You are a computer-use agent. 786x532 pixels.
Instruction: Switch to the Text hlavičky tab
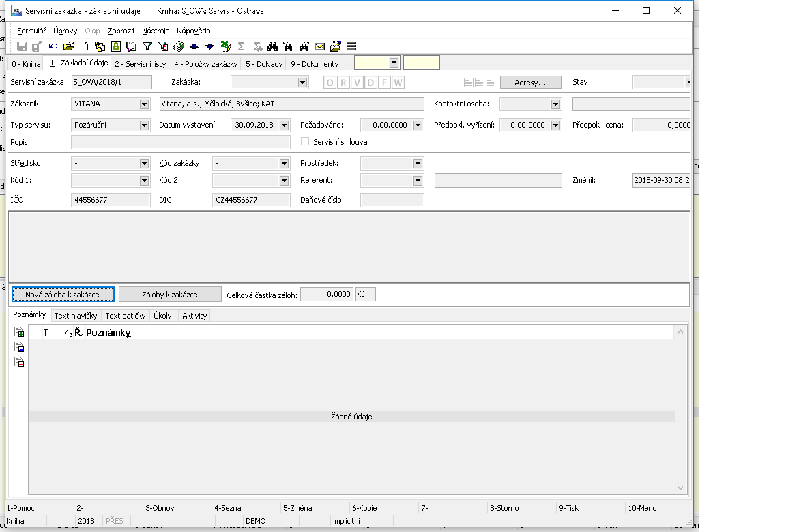coord(76,316)
